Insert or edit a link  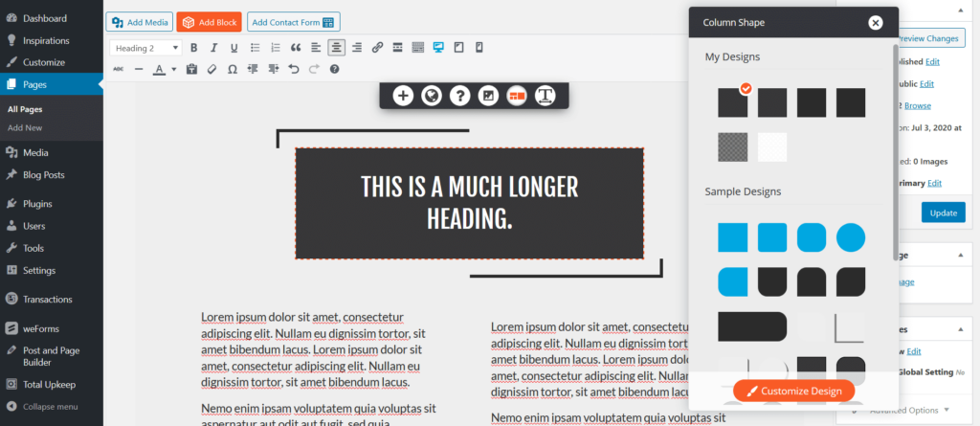(x=377, y=48)
